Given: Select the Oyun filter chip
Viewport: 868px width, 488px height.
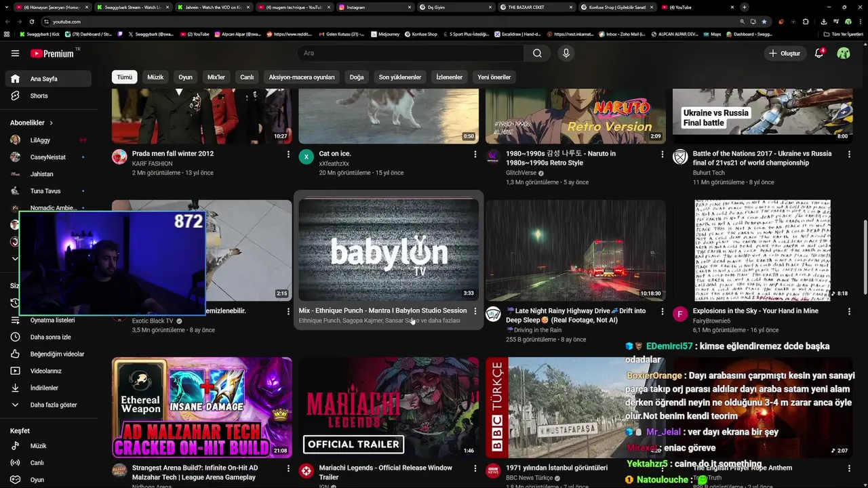Looking at the screenshot, I should tap(185, 77).
